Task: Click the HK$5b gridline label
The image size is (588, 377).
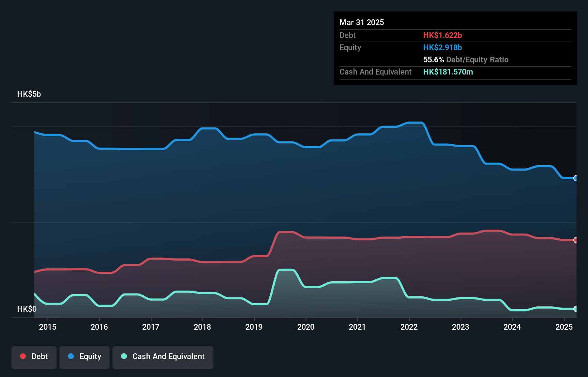Action: point(29,94)
